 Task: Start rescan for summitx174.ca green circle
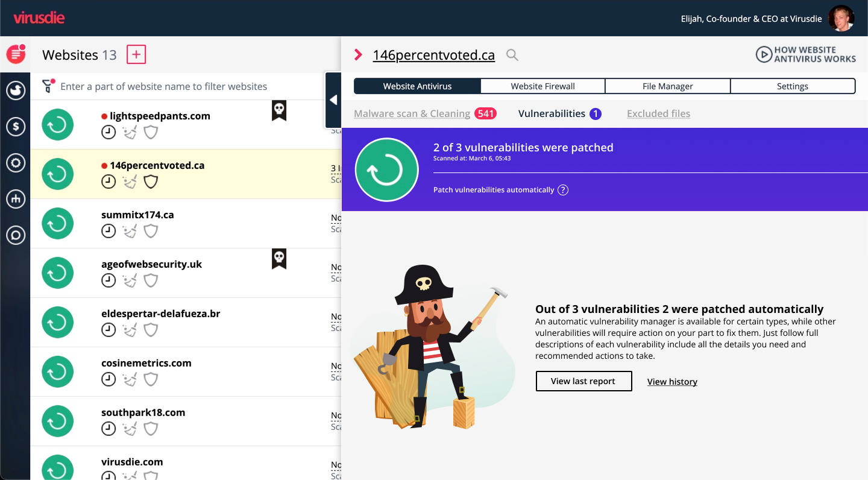click(x=57, y=224)
